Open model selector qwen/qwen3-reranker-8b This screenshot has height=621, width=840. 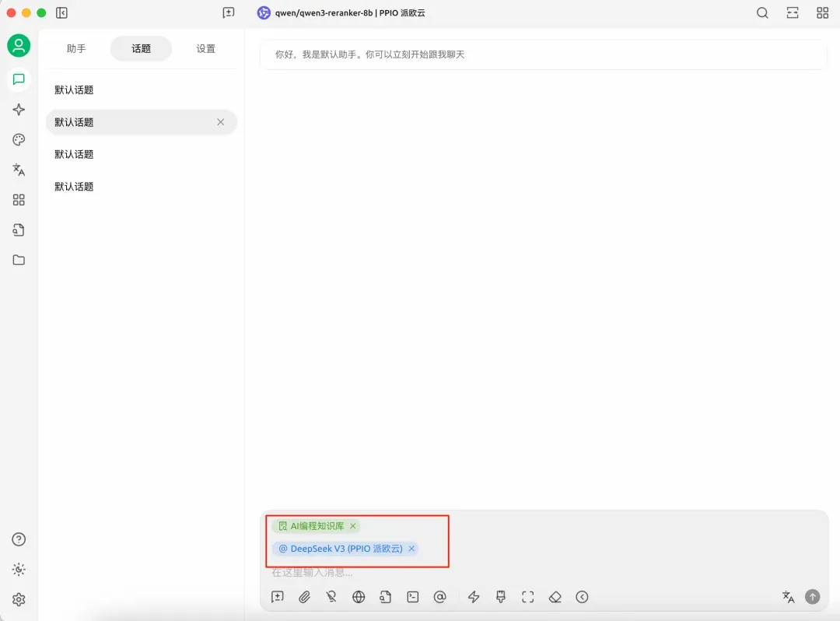pos(341,13)
